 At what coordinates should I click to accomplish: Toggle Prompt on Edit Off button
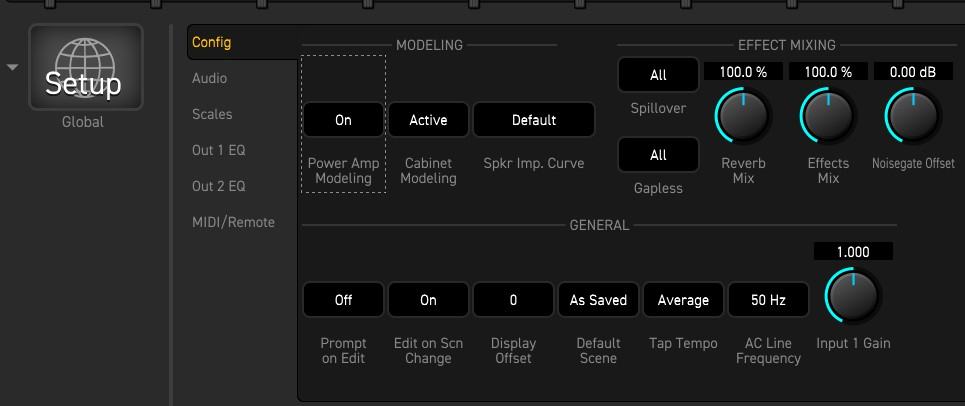point(343,300)
